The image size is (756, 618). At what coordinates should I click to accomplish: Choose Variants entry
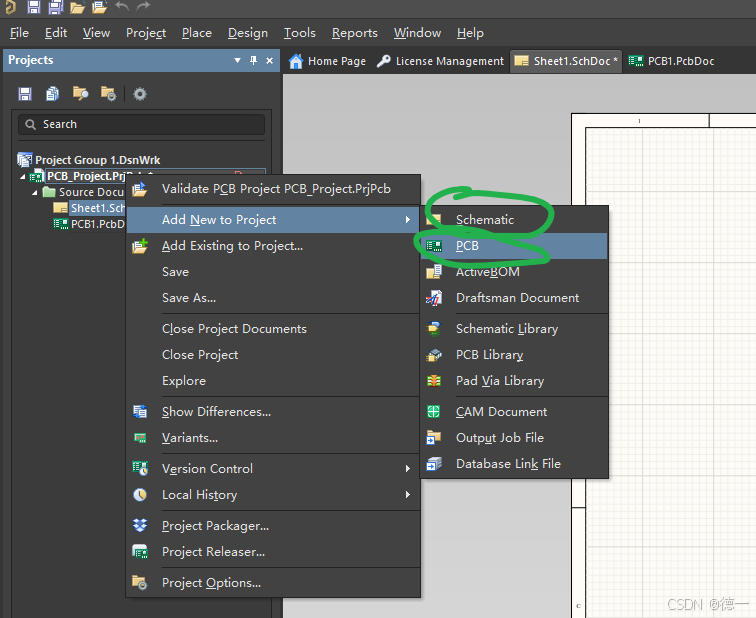click(x=273, y=438)
